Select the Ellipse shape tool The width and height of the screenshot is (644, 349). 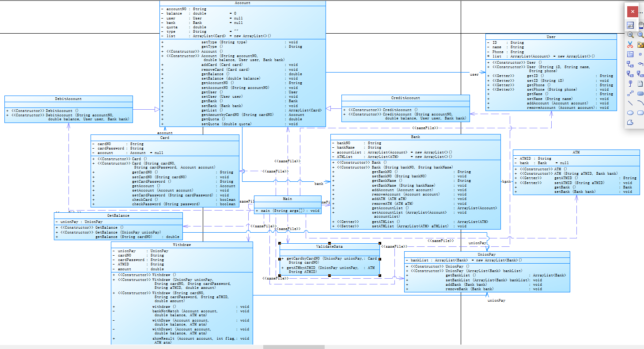coord(630,112)
